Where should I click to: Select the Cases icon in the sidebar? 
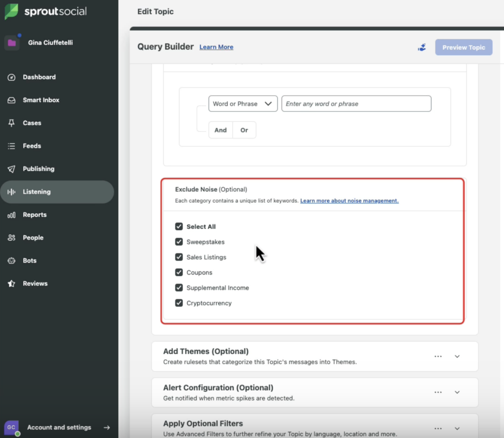coord(31,123)
